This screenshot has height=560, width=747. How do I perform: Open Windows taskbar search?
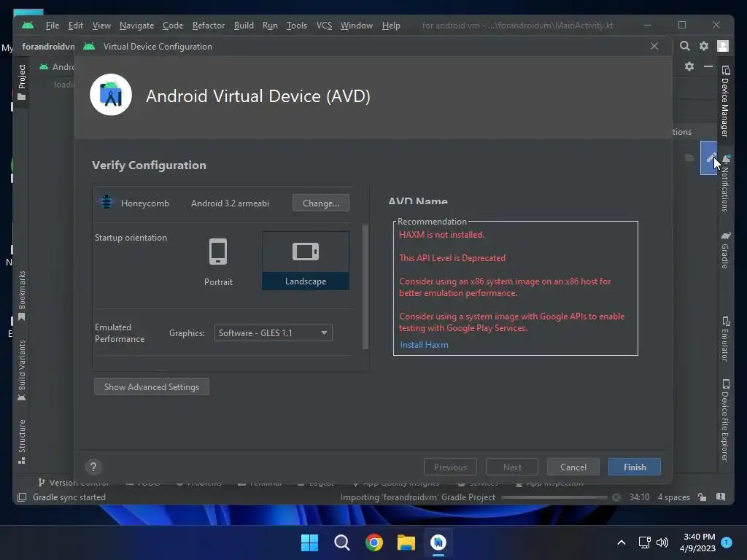[x=341, y=542]
